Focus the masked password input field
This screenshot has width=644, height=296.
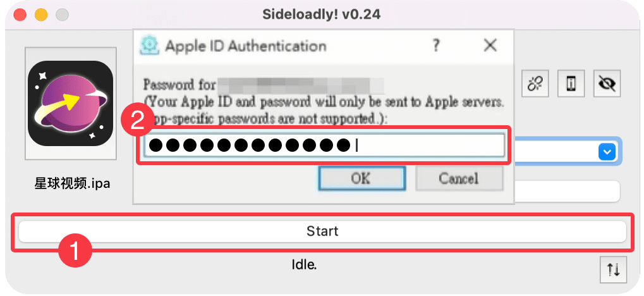pos(324,145)
